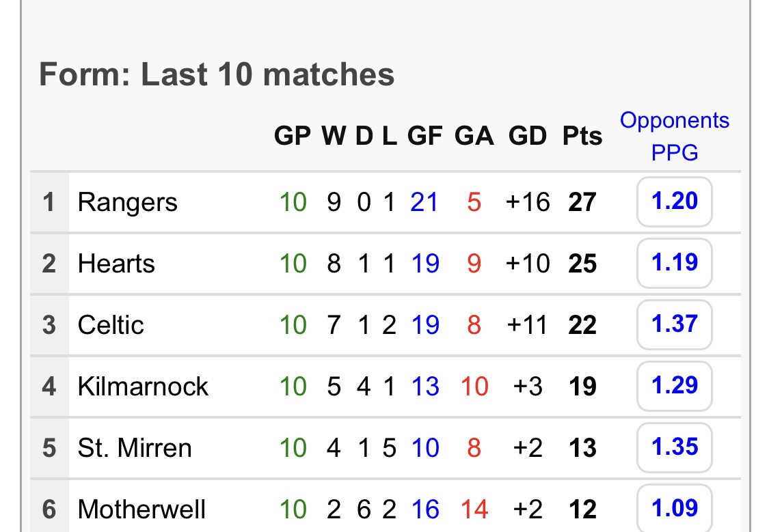Select the Kilmarnock team name
Image resolution: width=769 pixels, height=532 pixels.
point(144,387)
